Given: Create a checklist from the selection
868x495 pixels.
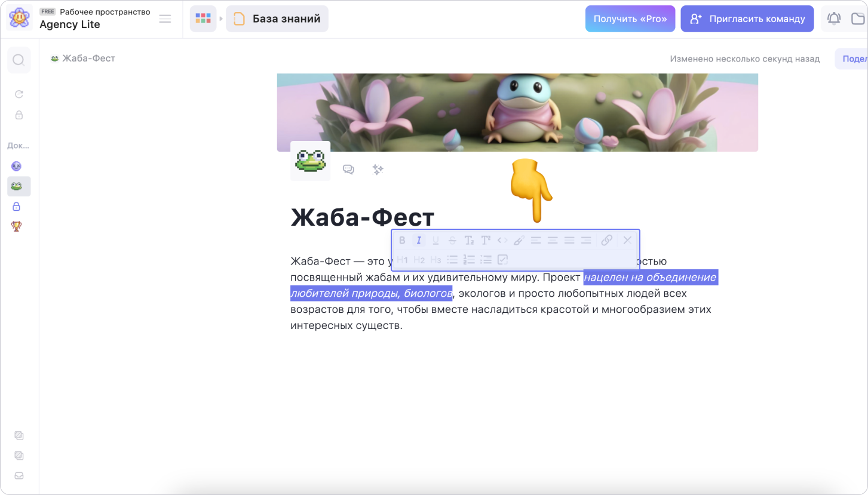Looking at the screenshot, I should (x=502, y=260).
